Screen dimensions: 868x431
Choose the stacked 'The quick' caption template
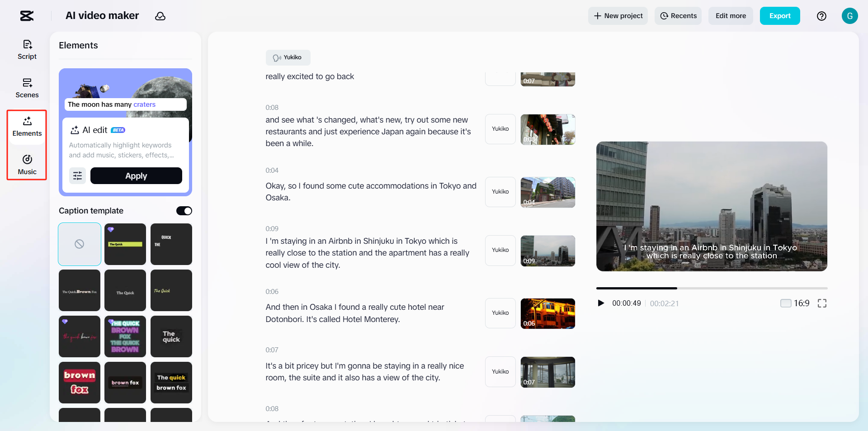pos(171,336)
